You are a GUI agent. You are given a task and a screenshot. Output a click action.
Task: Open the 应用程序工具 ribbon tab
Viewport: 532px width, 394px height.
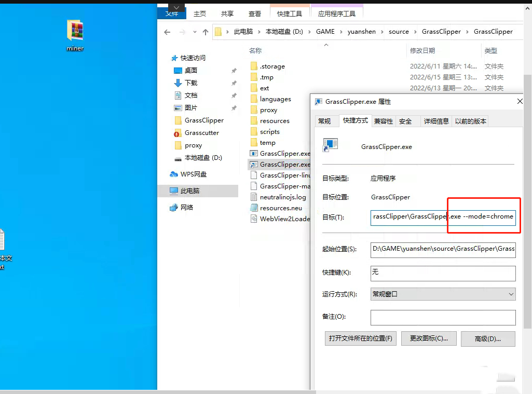336,13
